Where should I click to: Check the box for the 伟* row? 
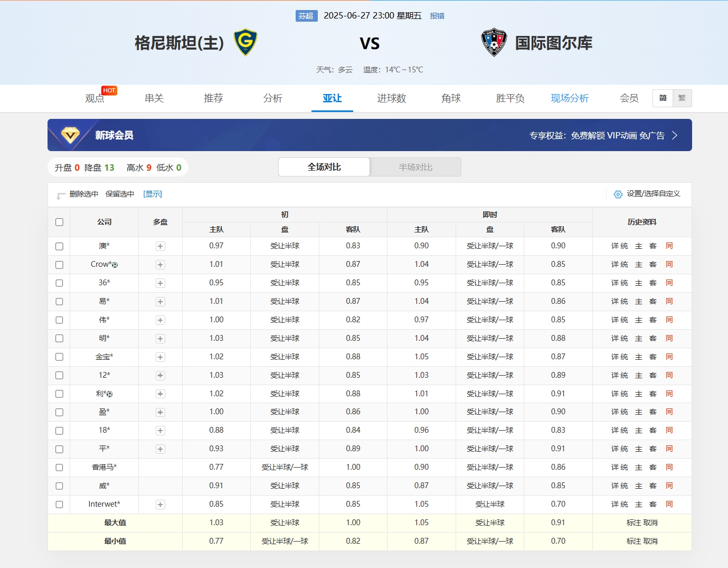tap(59, 320)
